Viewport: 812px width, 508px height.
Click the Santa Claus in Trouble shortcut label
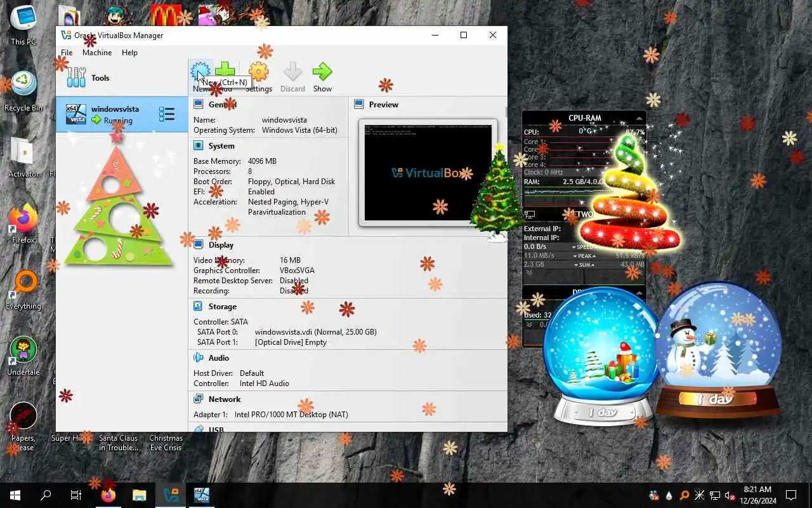118,443
